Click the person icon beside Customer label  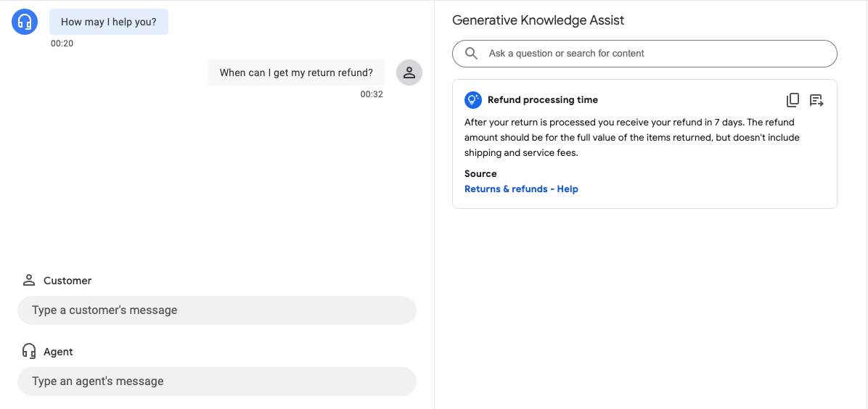(29, 281)
